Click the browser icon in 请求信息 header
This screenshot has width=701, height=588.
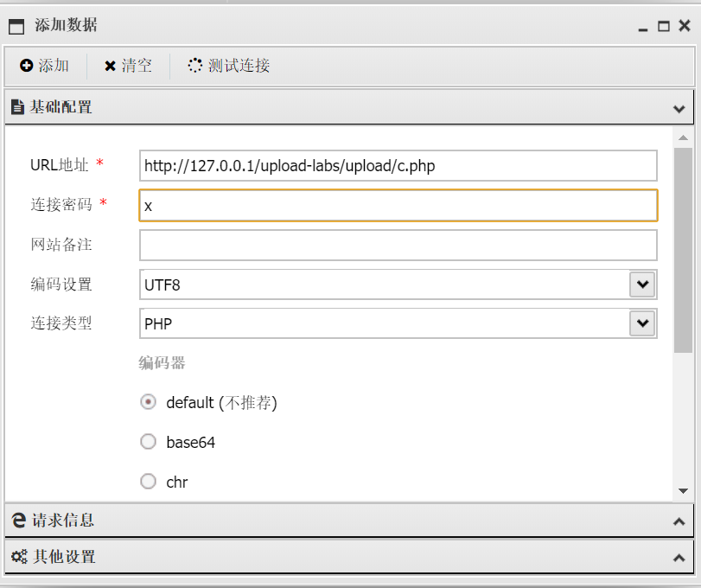[18, 521]
